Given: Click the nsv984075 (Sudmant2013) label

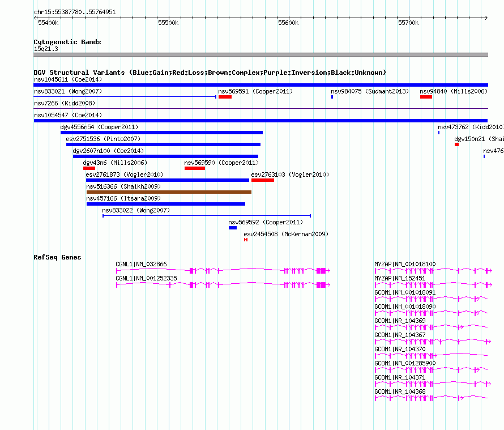Looking at the screenshot, I should coord(370,91).
